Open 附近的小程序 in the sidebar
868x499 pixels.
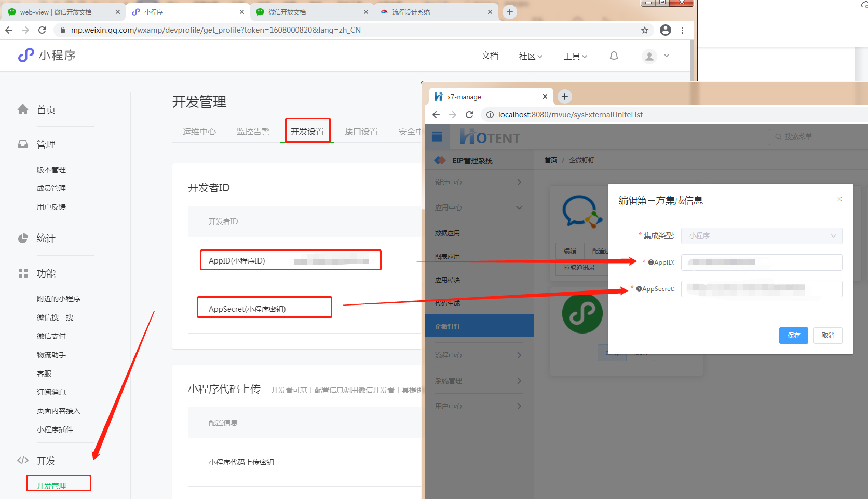click(59, 299)
